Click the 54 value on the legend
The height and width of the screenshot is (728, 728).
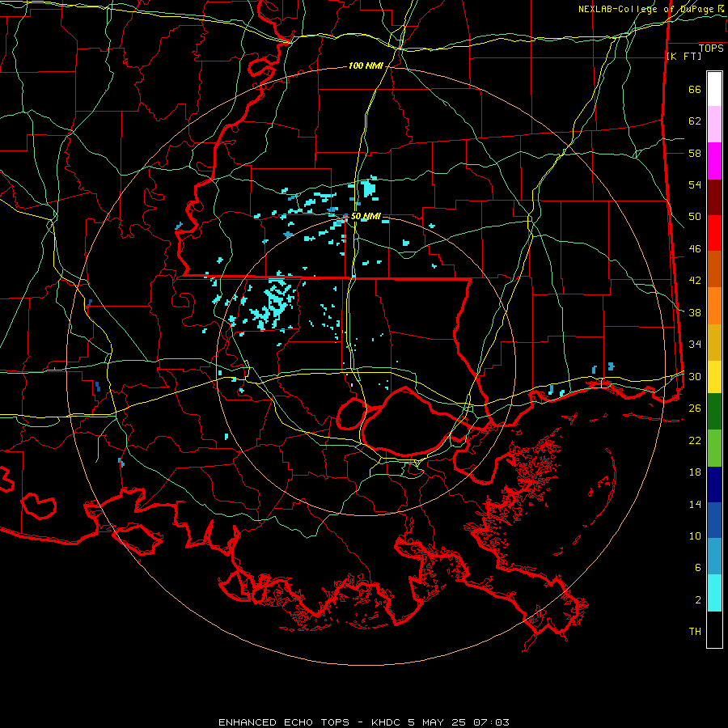point(695,184)
